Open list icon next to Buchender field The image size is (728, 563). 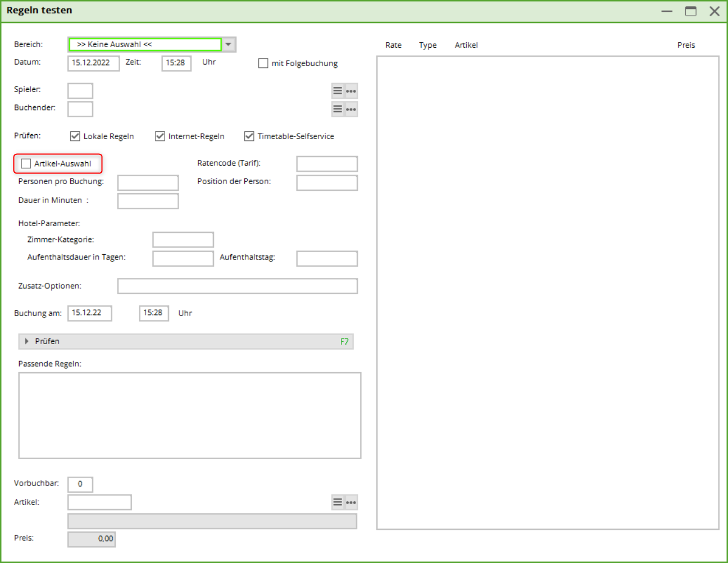click(338, 109)
